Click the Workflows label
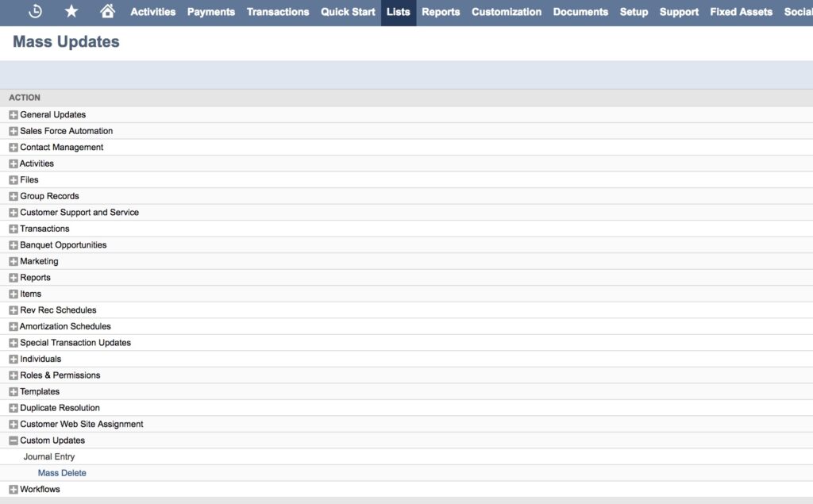This screenshot has width=813, height=504. point(40,489)
